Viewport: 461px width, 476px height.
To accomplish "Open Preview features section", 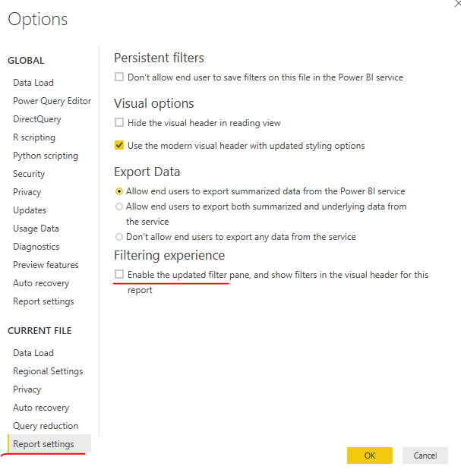I will click(46, 265).
